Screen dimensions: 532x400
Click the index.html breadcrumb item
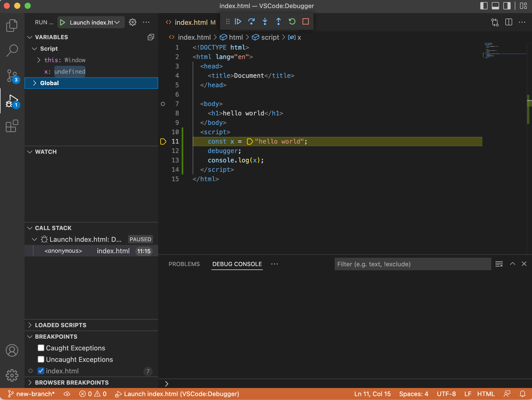pos(190,37)
